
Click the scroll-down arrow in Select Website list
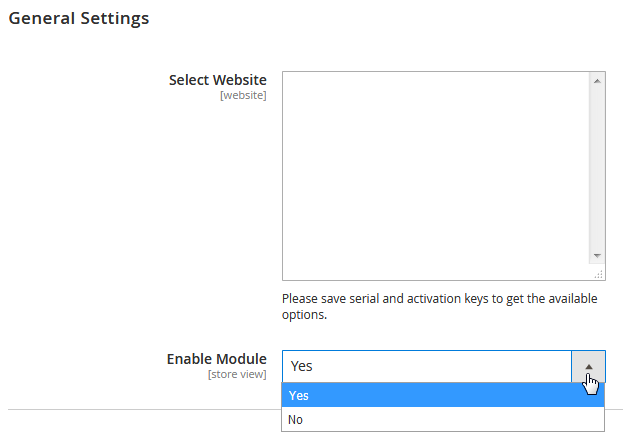[597, 256]
